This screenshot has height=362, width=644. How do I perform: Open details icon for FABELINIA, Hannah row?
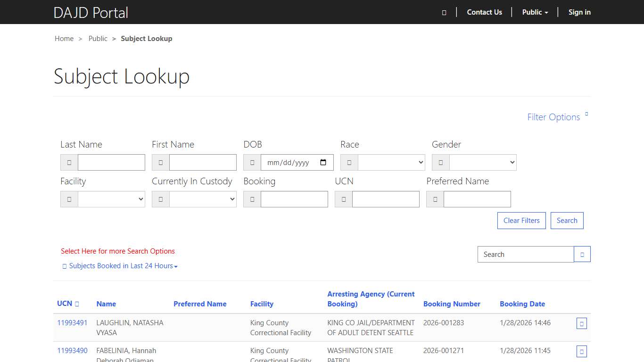click(581, 351)
